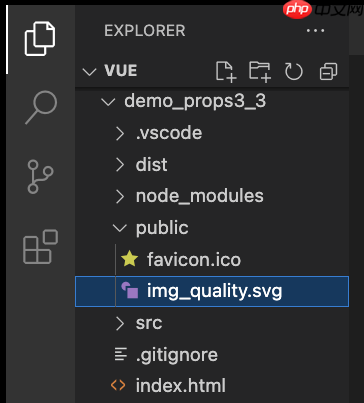Click the New File icon
Image resolution: width=364 pixels, height=403 pixels.
click(x=226, y=71)
